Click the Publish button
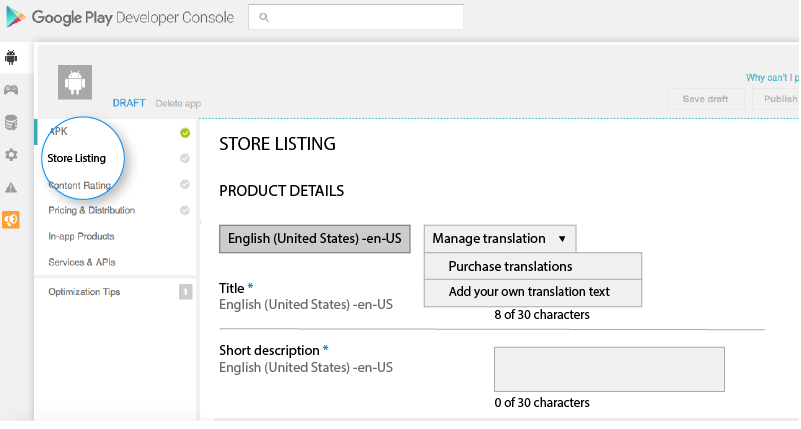801x429 pixels. [776, 99]
